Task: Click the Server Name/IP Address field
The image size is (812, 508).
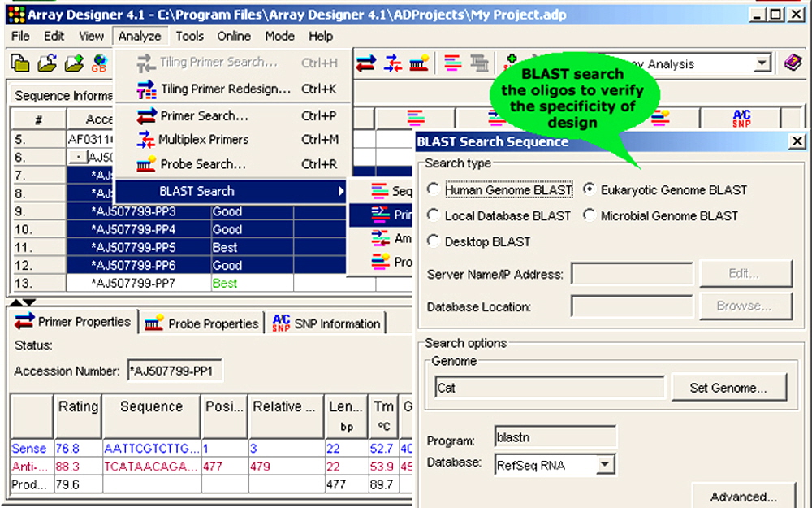Action: click(x=632, y=274)
